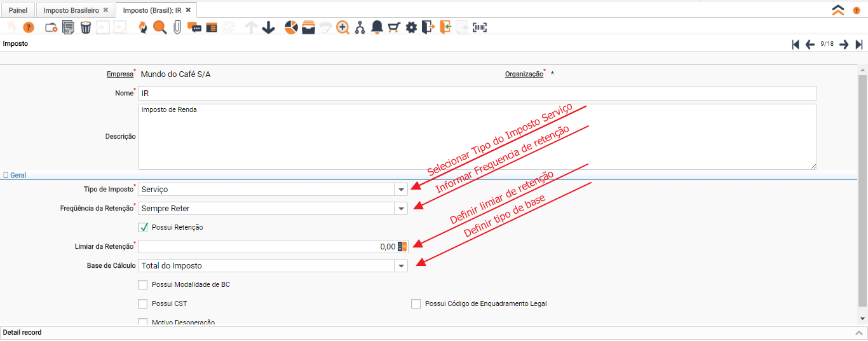Jump to first record
This screenshot has width=868, height=341.
point(796,44)
